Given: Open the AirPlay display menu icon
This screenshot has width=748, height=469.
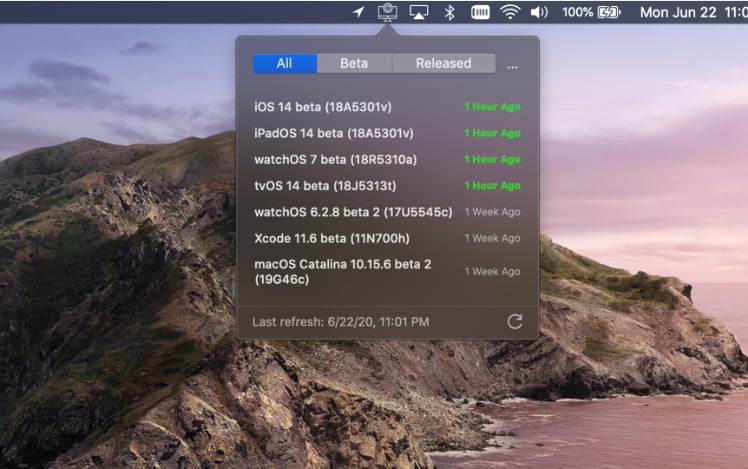Looking at the screenshot, I should (x=419, y=12).
